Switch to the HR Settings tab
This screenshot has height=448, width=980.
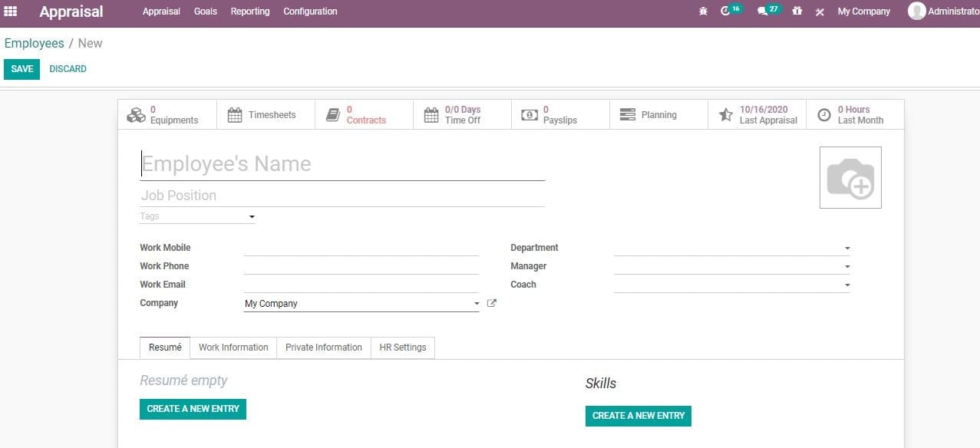pyautogui.click(x=403, y=348)
